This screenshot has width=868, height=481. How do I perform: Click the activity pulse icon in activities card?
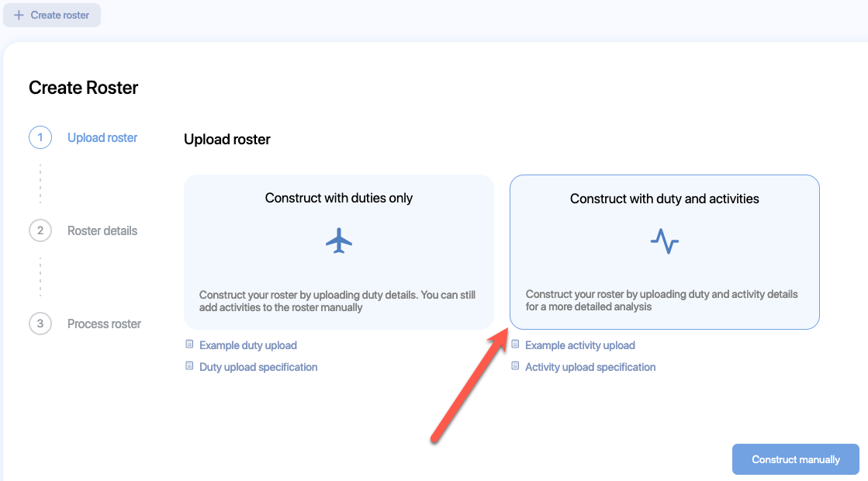pyautogui.click(x=664, y=241)
